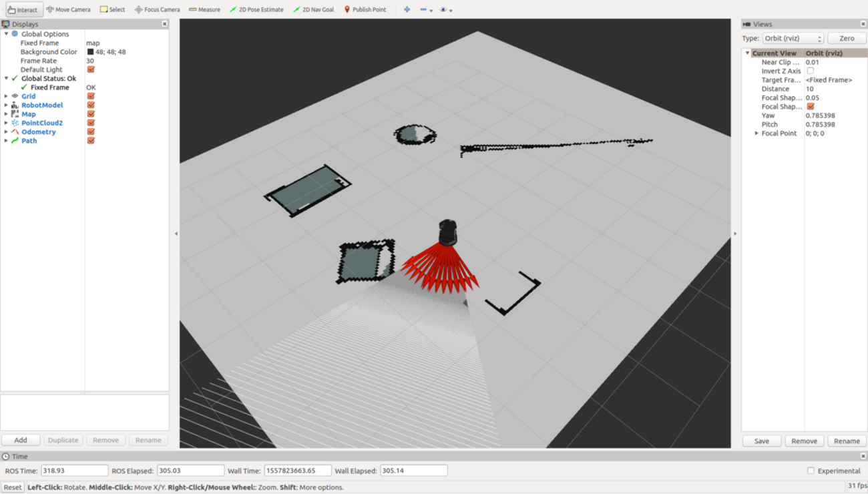Screen dimensions: 868x494
Task: Expand the Map display item
Action: [7, 114]
